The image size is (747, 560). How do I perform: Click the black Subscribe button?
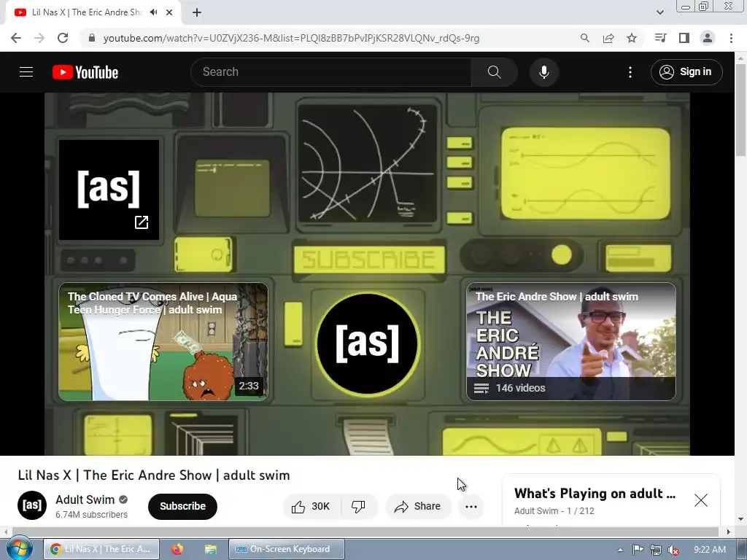[x=182, y=506]
